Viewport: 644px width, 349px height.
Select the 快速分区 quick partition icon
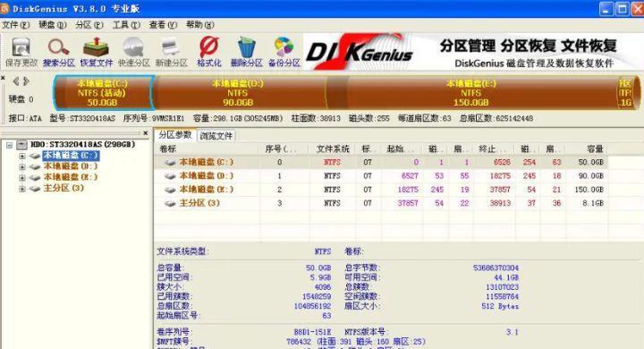133,52
